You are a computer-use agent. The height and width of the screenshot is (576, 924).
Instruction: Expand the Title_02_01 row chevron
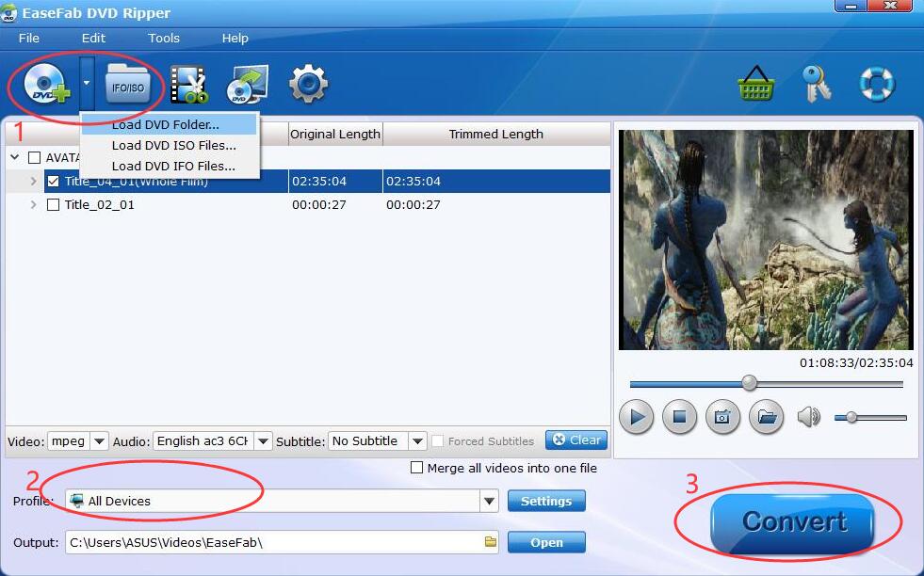(x=34, y=205)
